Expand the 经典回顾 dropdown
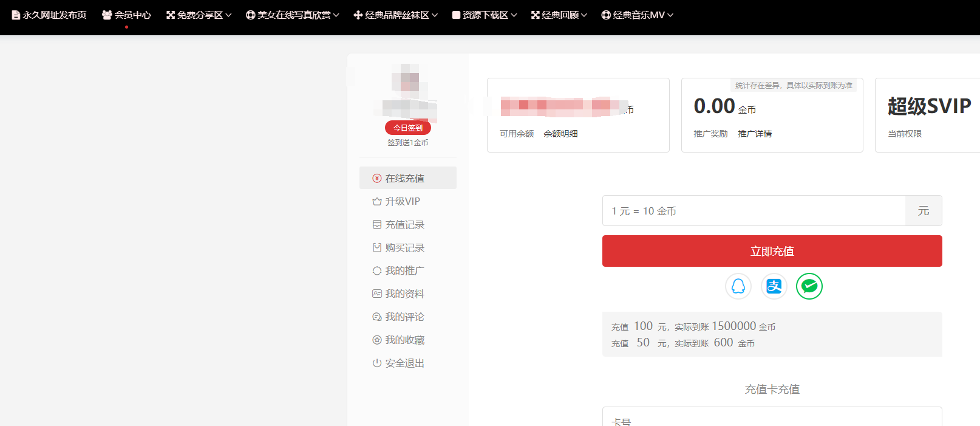Screen dimensions: 980x426 click(x=559, y=15)
